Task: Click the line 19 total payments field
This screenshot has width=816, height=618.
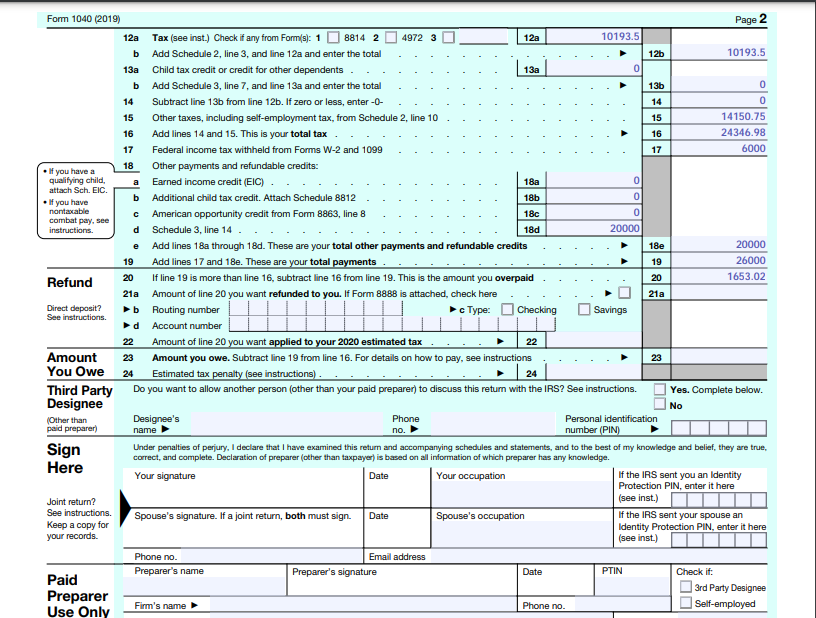Action: pyautogui.click(x=719, y=261)
